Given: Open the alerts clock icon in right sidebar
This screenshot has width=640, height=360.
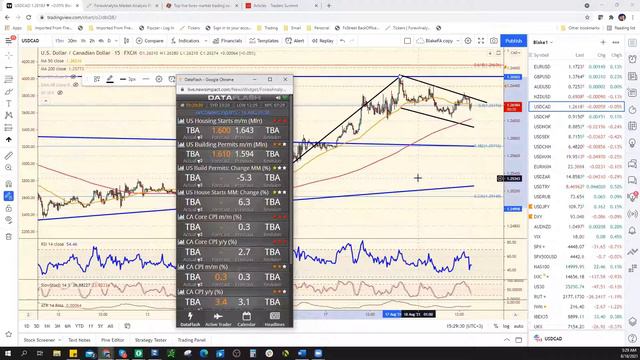Looking at the screenshot, I should (x=632, y=59).
